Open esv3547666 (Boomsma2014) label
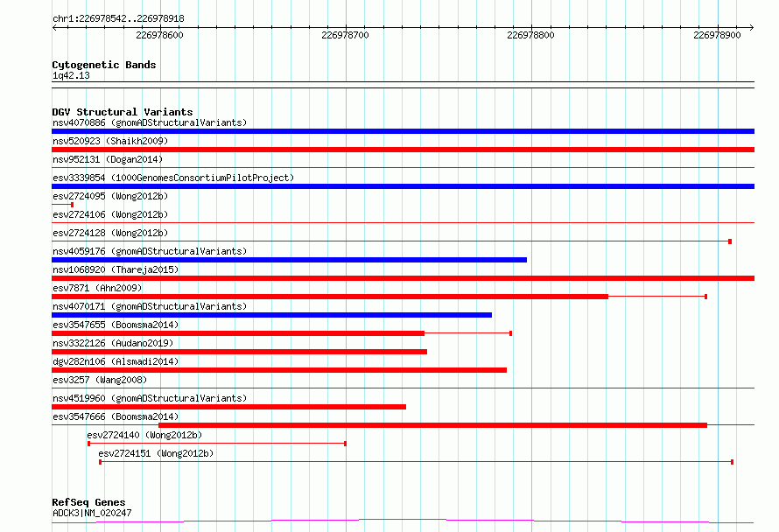The width and height of the screenshot is (779, 532). coord(116,416)
